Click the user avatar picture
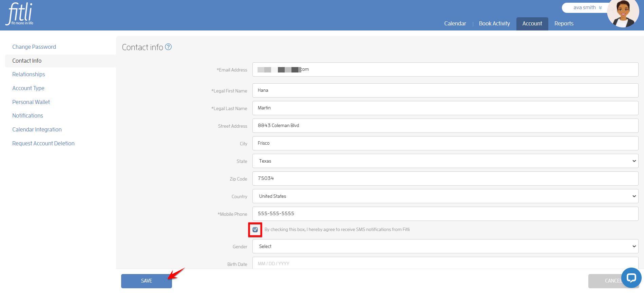The image size is (644, 293). pyautogui.click(x=623, y=13)
